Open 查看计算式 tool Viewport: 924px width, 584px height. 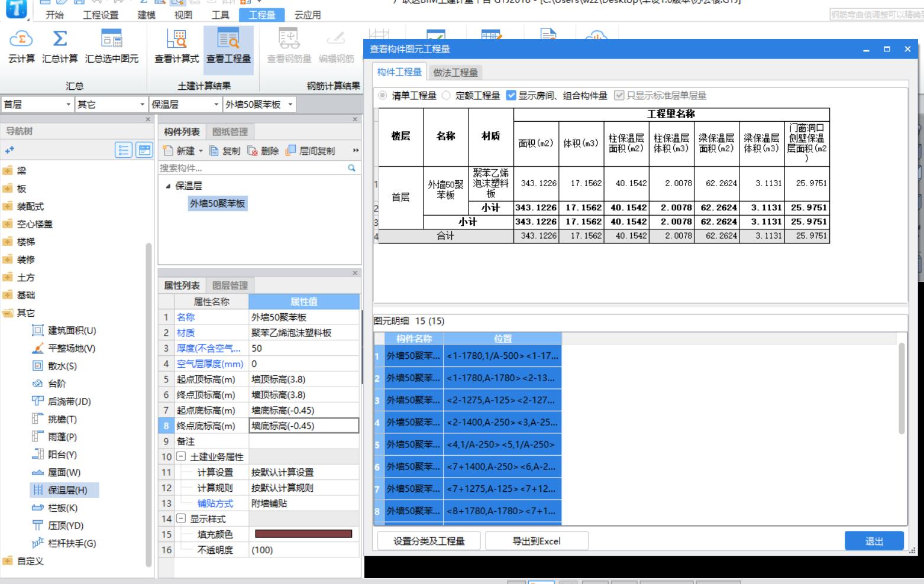pyautogui.click(x=176, y=46)
